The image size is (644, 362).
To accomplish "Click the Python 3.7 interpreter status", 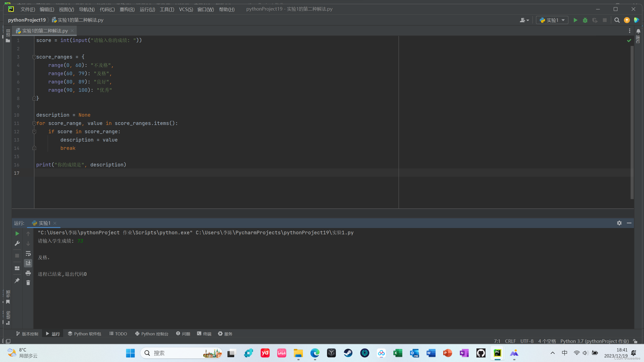I will (x=594, y=341).
